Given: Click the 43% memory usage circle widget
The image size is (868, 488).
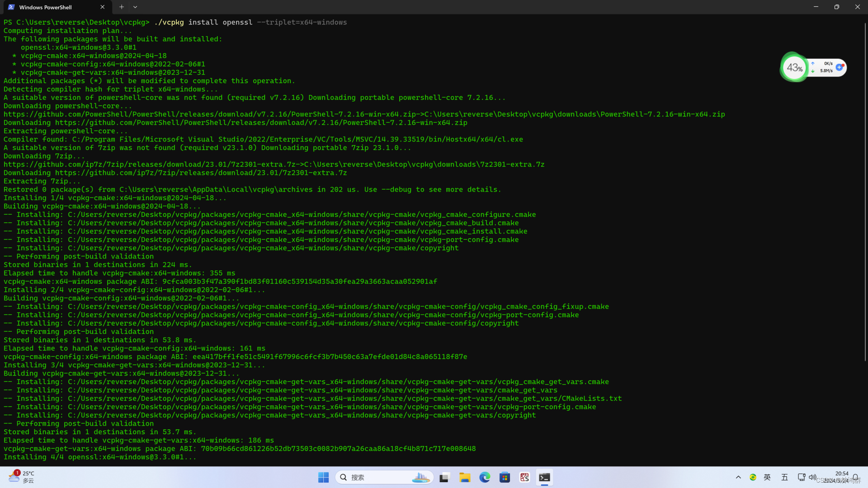Looking at the screenshot, I should pyautogui.click(x=794, y=68).
